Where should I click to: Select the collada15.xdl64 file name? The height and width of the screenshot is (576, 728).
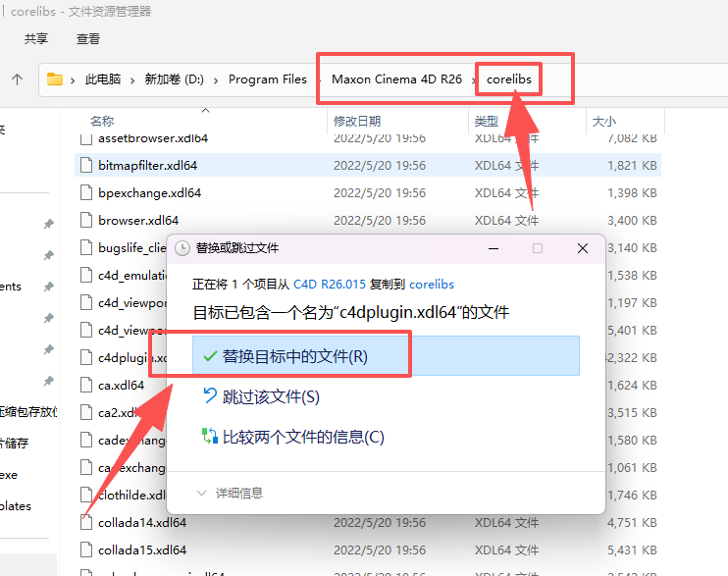(142, 550)
